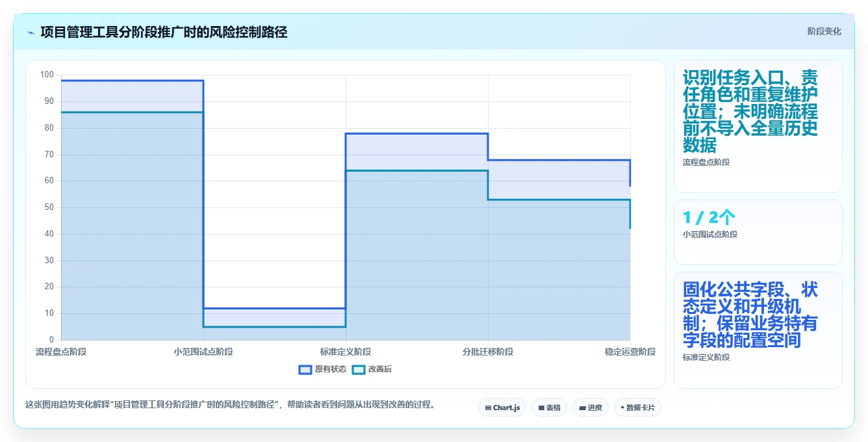The height and width of the screenshot is (442, 868).
Task: Click the 小范围试点阶段 x-axis label
Action: click(203, 352)
